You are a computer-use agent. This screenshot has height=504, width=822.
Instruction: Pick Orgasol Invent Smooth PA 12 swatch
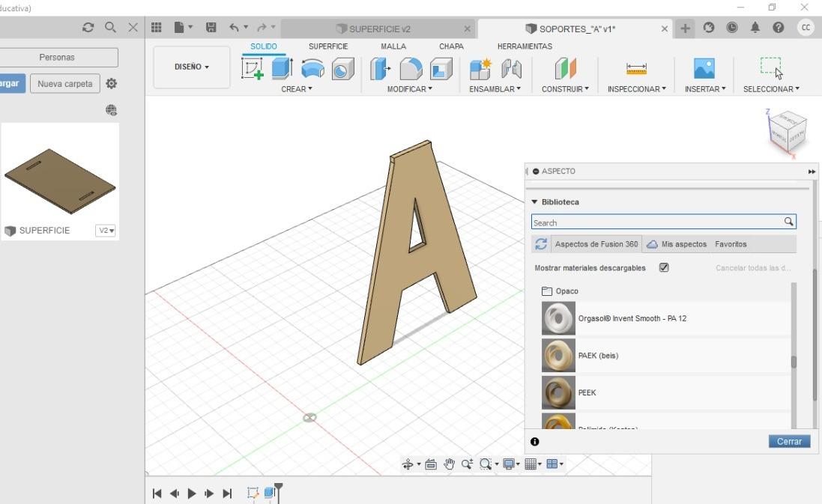pyautogui.click(x=558, y=318)
